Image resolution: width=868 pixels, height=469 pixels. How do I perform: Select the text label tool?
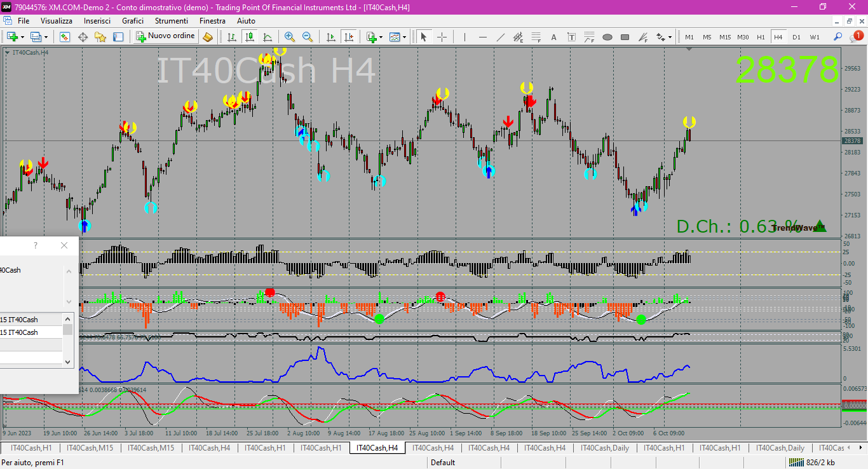pyautogui.click(x=571, y=37)
